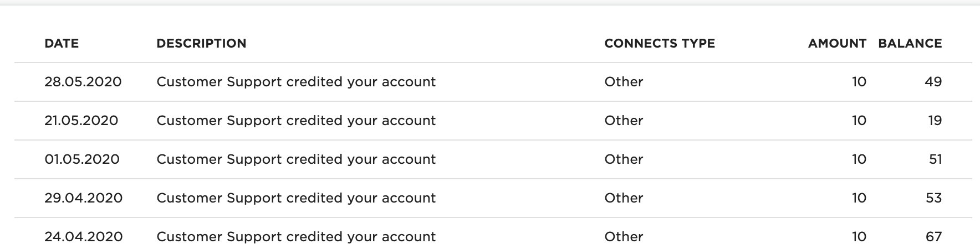Screen dimensions: 980x249
Task: Click the CONNECTS TYPE column header
Action: [x=660, y=43]
